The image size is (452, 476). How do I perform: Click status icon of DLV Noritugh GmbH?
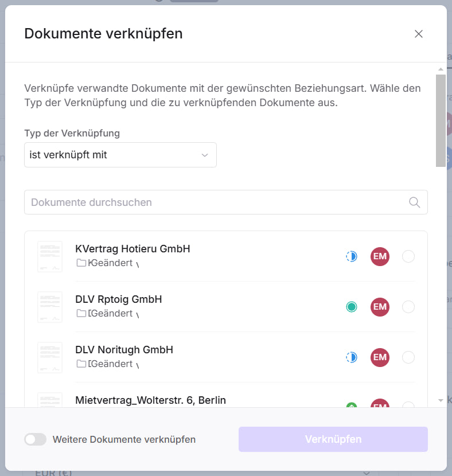(352, 357)
